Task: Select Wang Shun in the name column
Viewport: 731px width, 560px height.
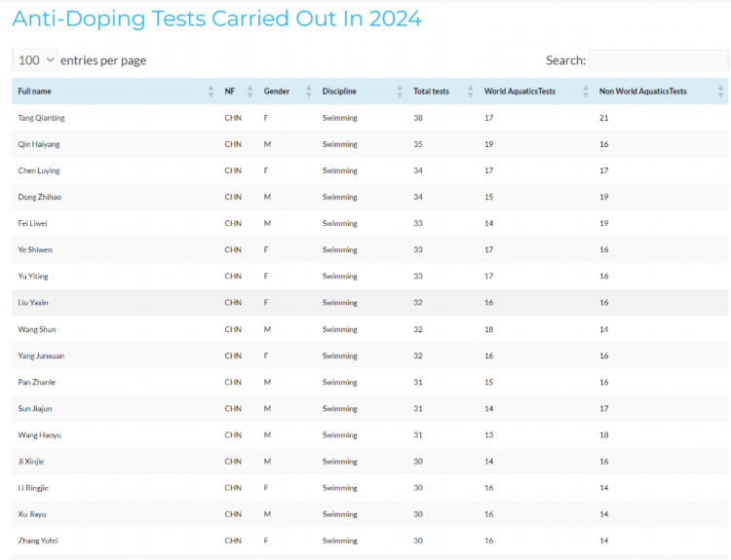Action: pos(37,329)
